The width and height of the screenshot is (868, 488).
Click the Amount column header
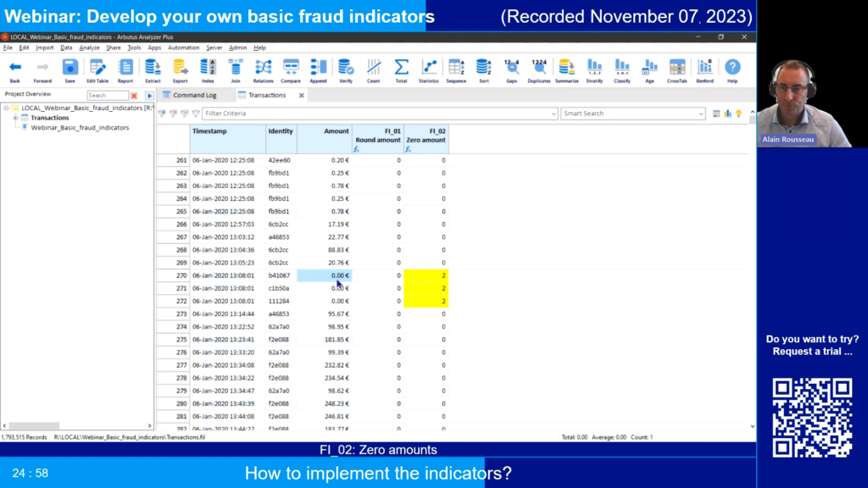325,139
